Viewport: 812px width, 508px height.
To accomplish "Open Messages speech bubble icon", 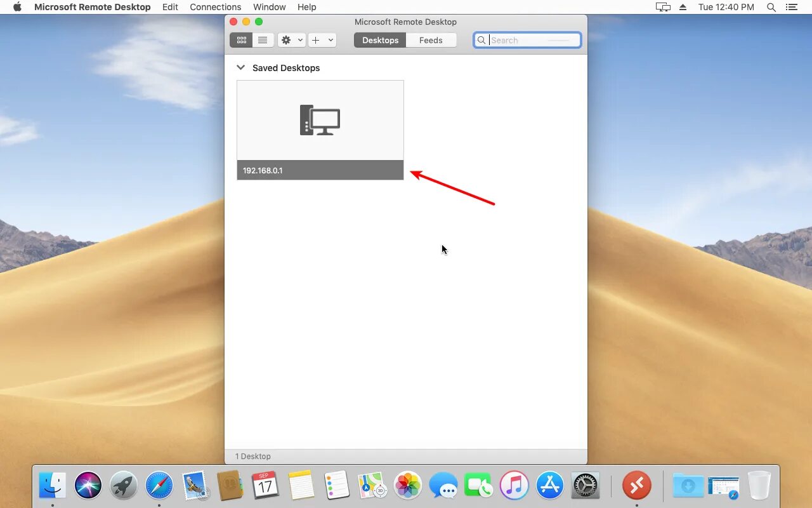I will point(443,486).
